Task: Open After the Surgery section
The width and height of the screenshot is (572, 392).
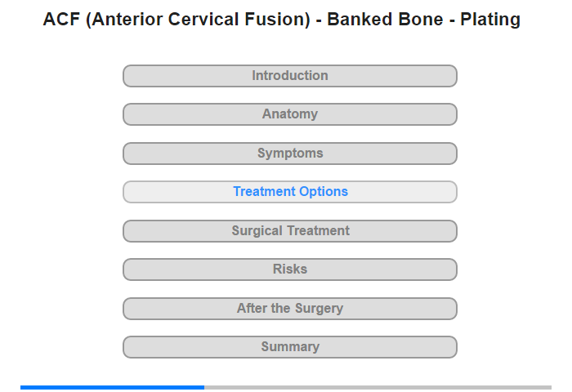Action: [x=289, y=309]
